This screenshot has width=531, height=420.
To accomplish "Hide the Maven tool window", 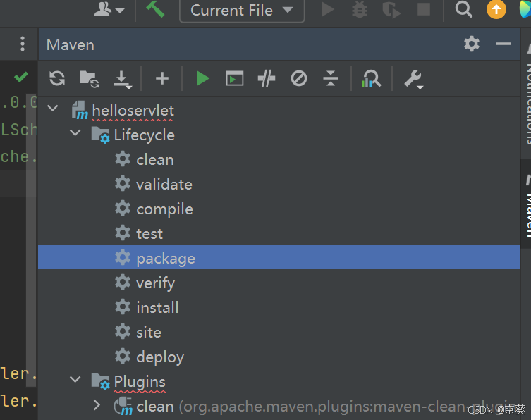I will pos(503,44).
